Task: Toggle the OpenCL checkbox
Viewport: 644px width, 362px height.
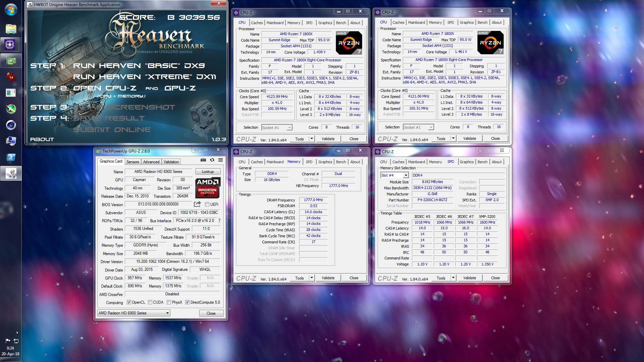Action: (x=129, y=302)
